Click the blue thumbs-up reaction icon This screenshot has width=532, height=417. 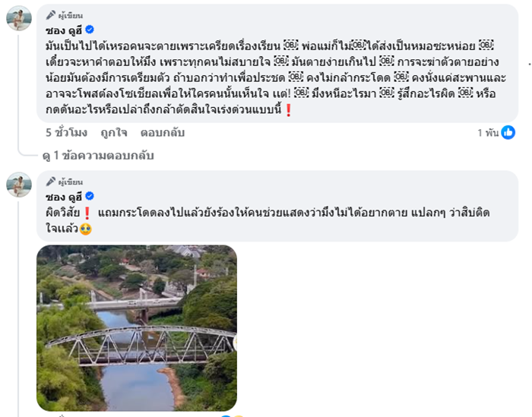coord(508,132)
